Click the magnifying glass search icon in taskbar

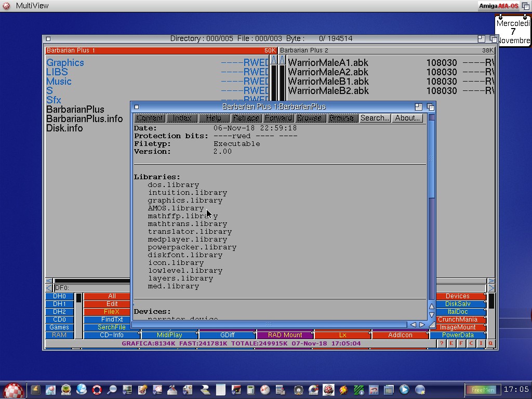click(x=112, y=390)
